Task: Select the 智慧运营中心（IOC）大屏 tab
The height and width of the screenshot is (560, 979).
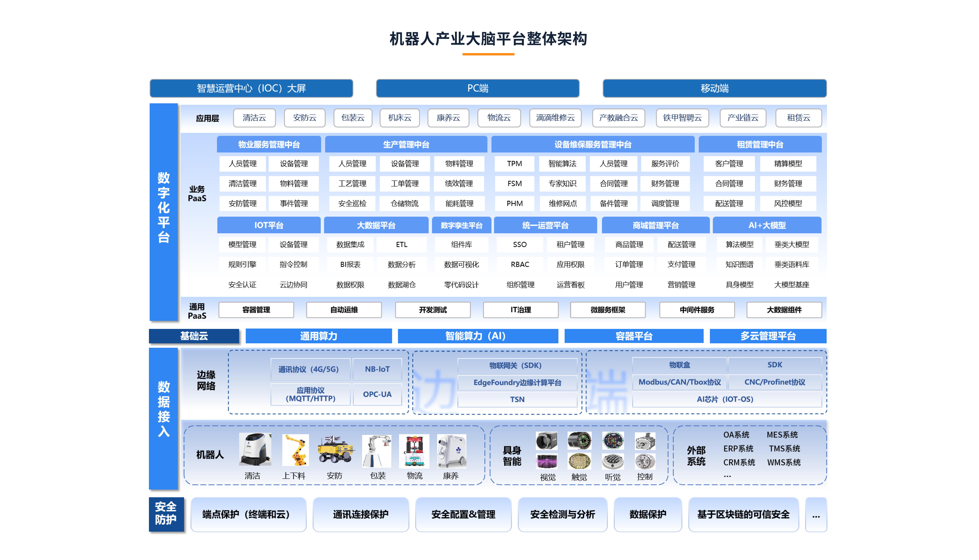Action: tap(251, 88)
